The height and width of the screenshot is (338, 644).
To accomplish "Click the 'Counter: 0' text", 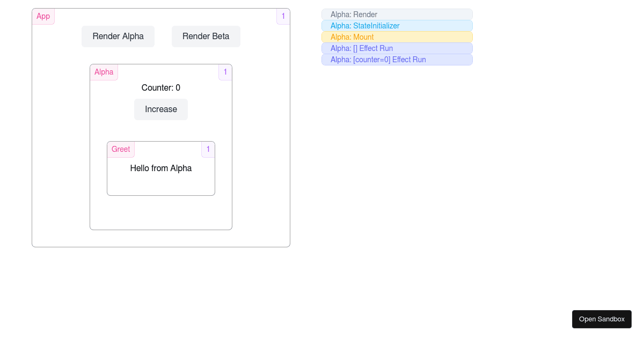I will [x=161, y=88].
